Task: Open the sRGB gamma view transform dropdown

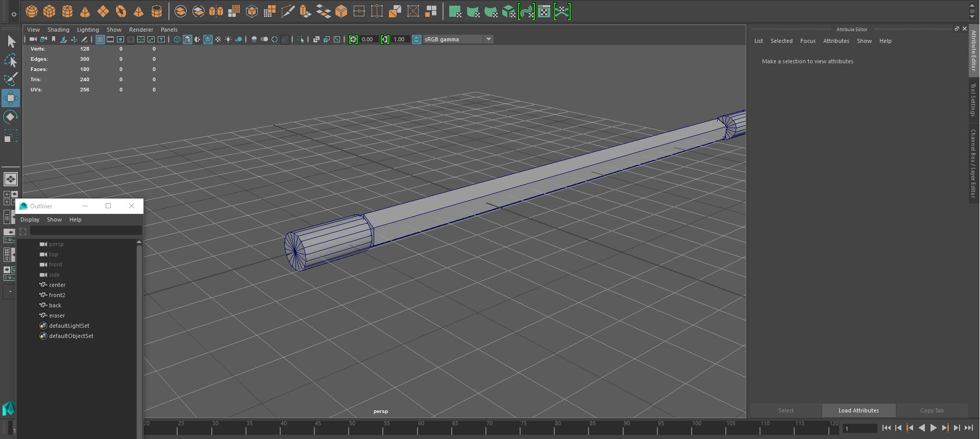Action: [x=488, y=39]
